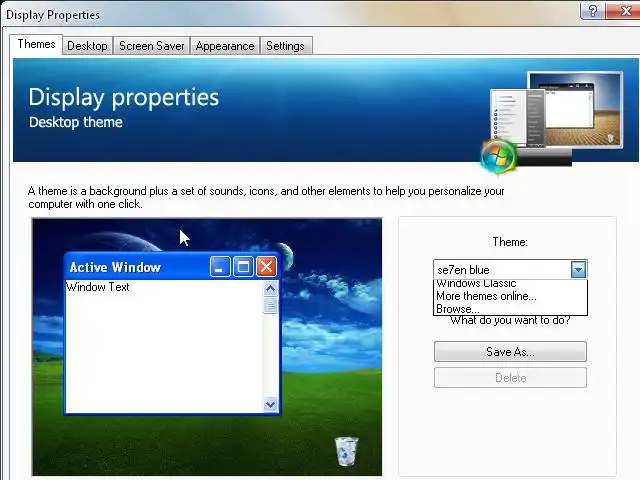The width and height of the screenshot is (640, 480).
Task: Click the Active Window title bar
Action: [171, 267]
